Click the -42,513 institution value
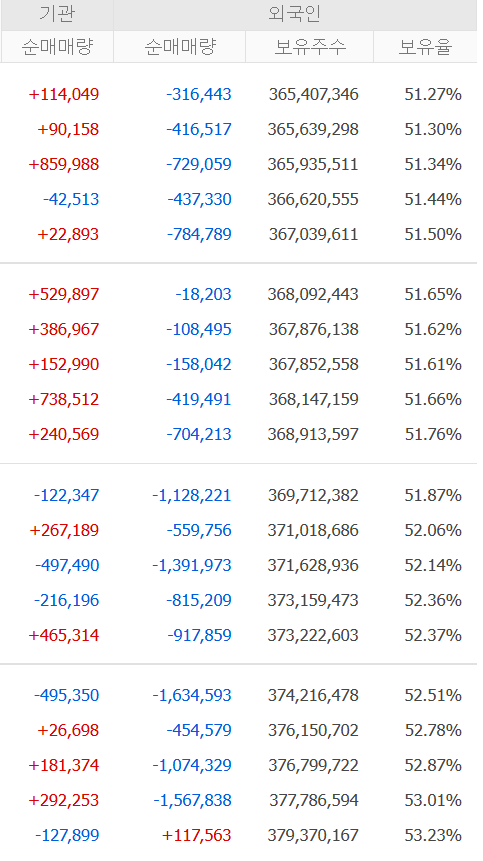The width and height of the screenshot is (483, 861). (x=71, y=199)
